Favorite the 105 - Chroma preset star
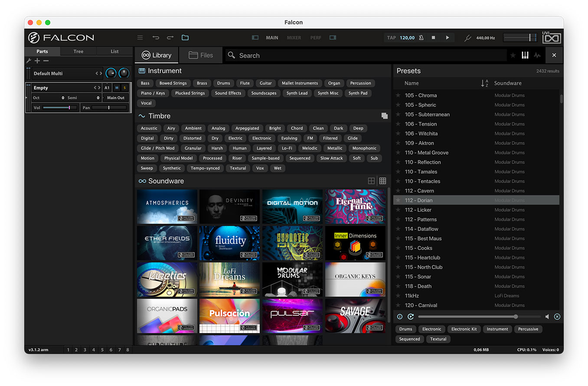The height and width of the screenshot is (386, 588). point(398,95)
